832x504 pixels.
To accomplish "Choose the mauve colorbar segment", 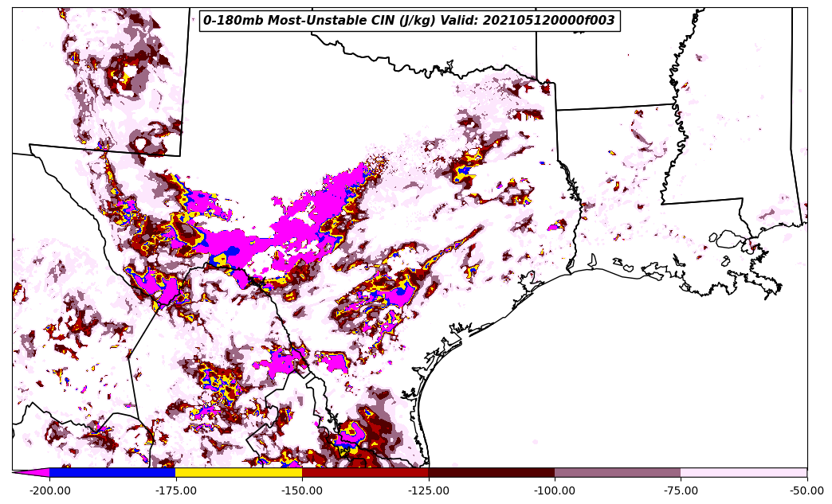I will tap(617, 472).
